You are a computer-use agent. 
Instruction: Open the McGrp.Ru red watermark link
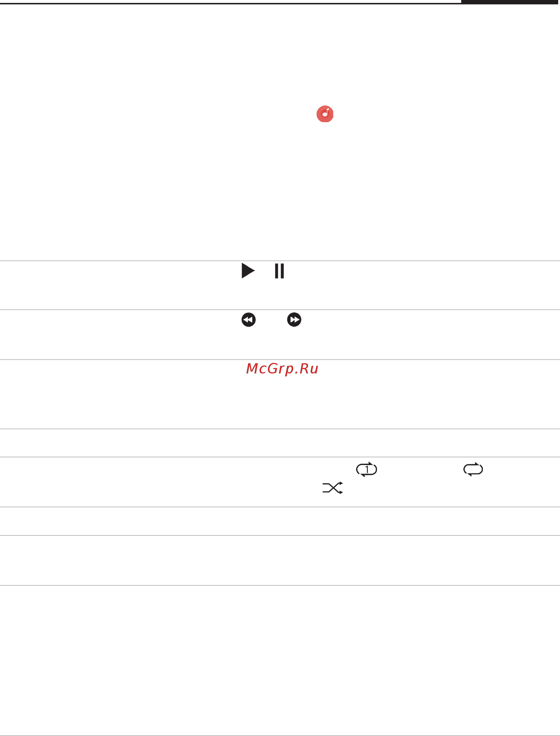282,369
